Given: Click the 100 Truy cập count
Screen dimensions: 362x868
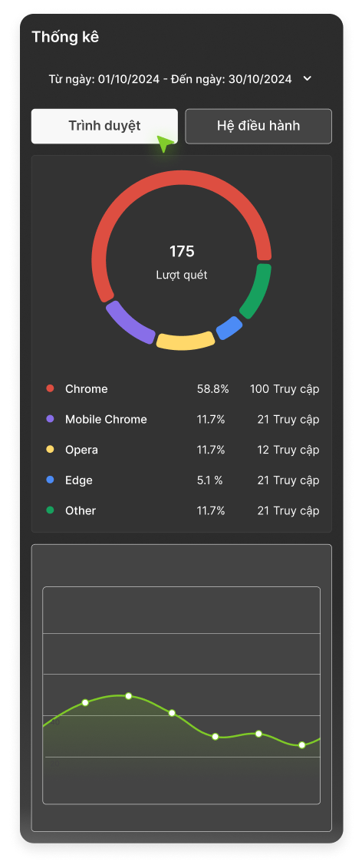Looking at the screenshot, I should tap(285, 389).
